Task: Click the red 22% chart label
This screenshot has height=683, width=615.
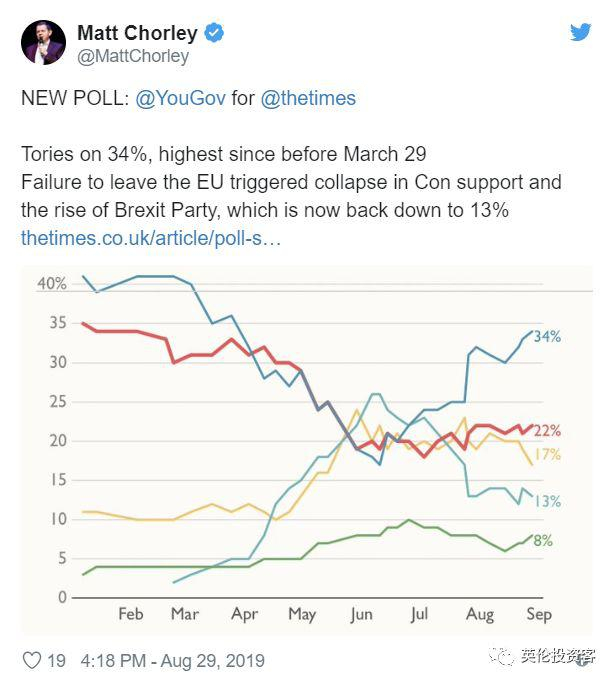Action: (x=548, y=431)
